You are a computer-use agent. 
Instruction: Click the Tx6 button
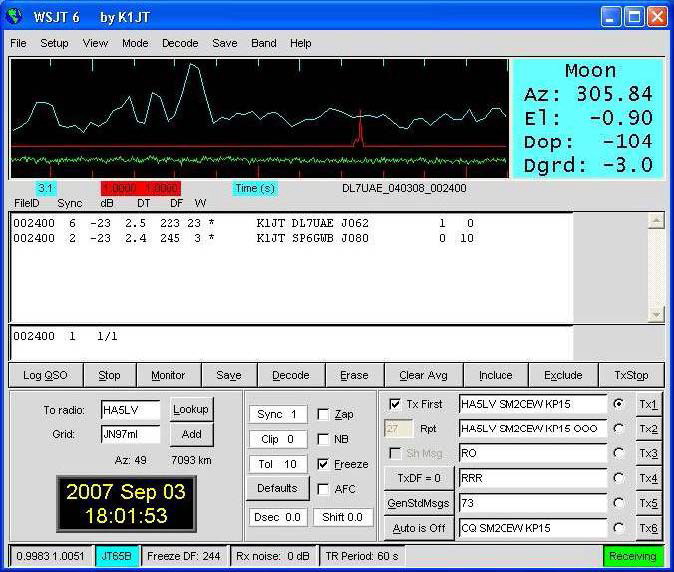(648, 528)
